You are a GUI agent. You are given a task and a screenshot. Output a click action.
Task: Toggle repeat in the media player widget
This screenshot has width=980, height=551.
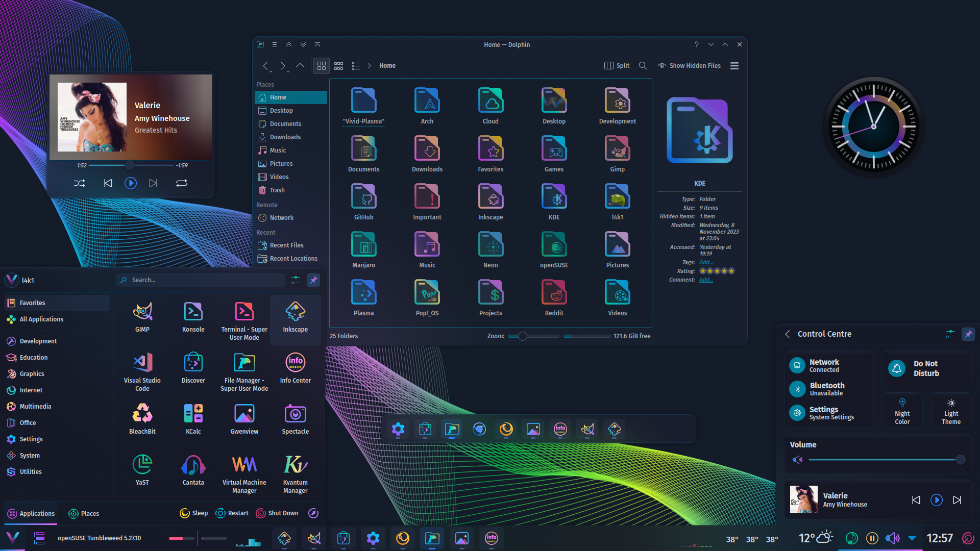coord(182,183)
